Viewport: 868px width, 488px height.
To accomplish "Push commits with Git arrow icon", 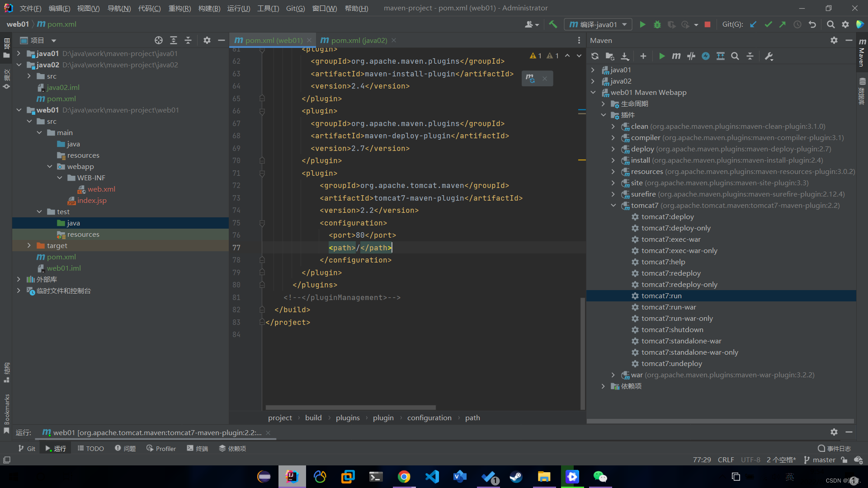I will 783,24.
